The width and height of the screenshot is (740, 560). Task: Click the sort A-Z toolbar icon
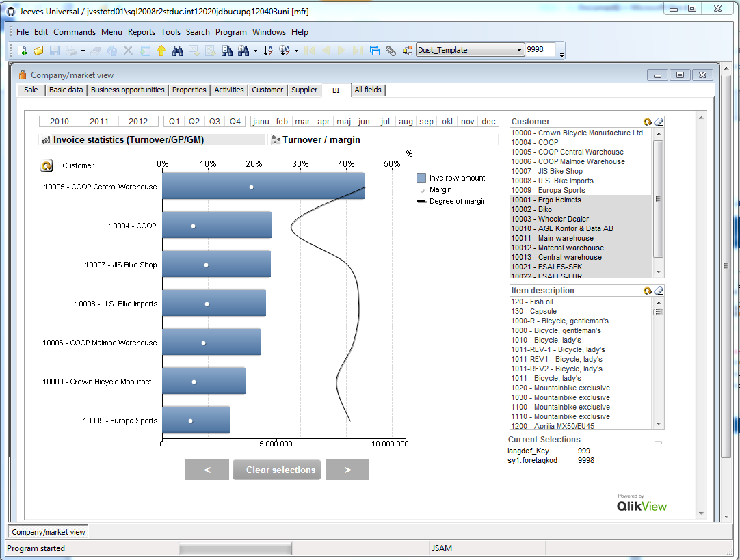point(268,51)
